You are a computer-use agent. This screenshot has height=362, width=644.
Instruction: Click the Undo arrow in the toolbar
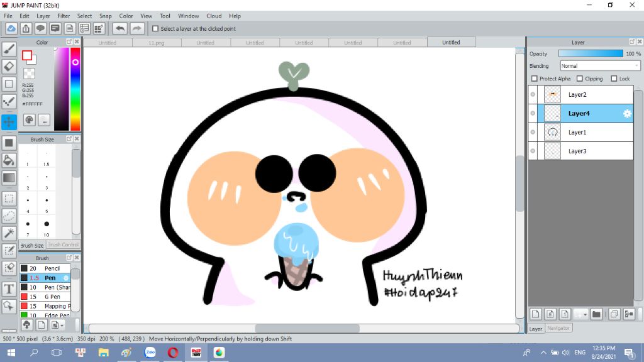[120, 29]
